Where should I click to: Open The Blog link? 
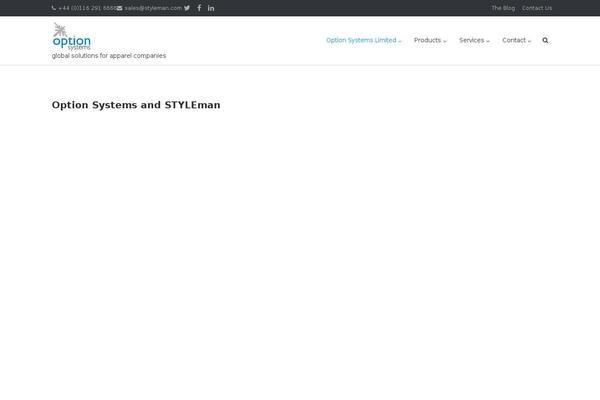click(x=503, y=8)
